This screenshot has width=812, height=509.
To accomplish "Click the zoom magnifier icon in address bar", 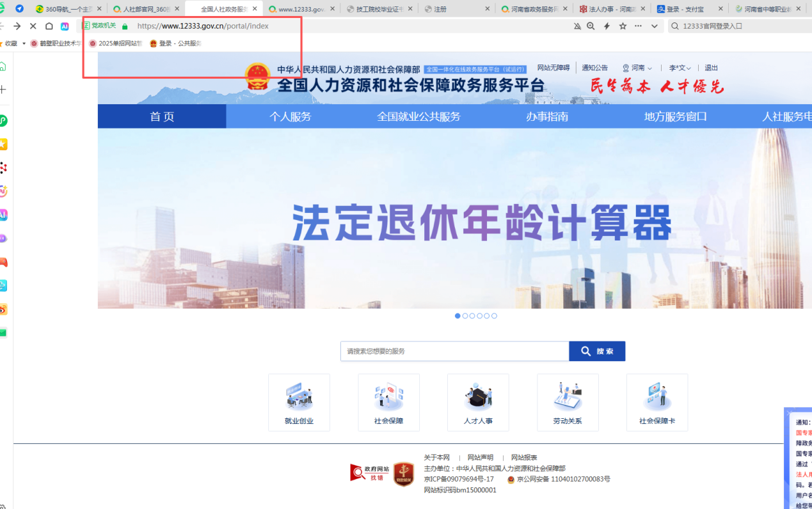I will [591, 26].
